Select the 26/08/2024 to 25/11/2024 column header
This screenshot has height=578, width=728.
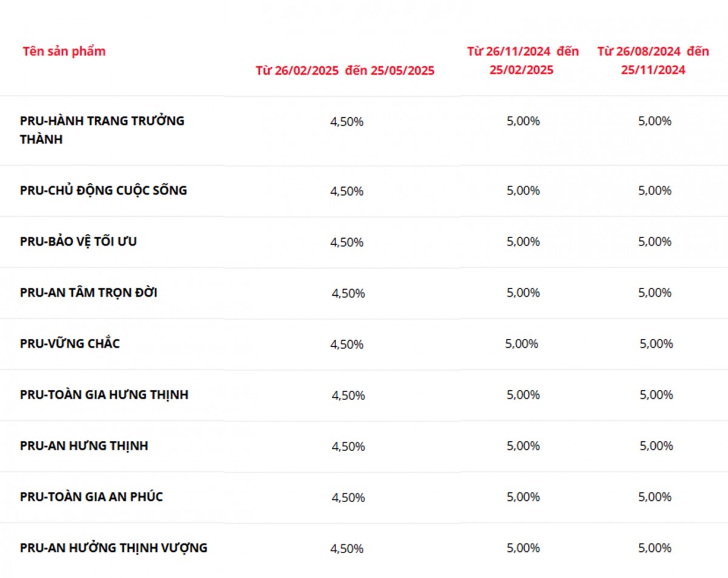pyautogui.click(x=653, y=60)
